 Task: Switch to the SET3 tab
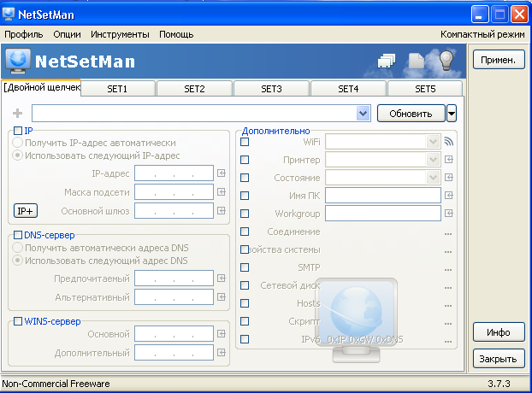point(271,89)
